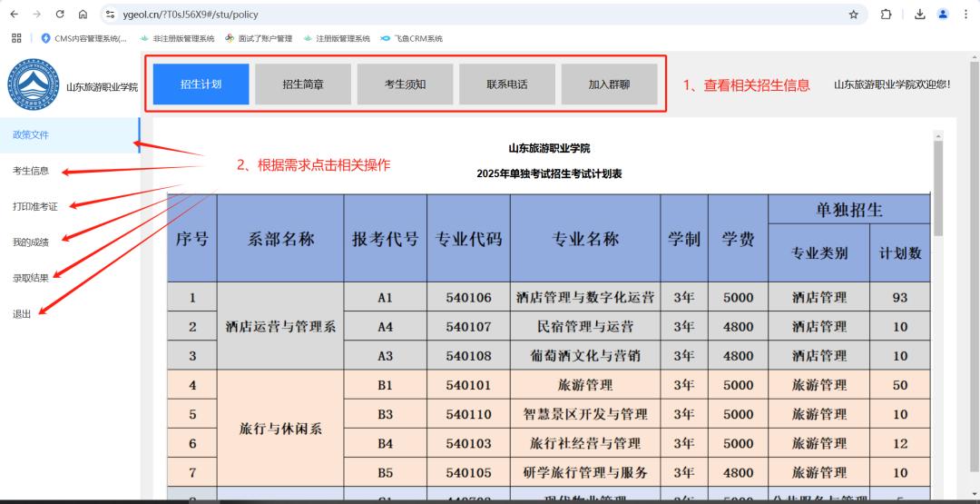Click the 旅行社经营与管理 major cell
Screen dimensions: 980x504
[x=585, y=443]
